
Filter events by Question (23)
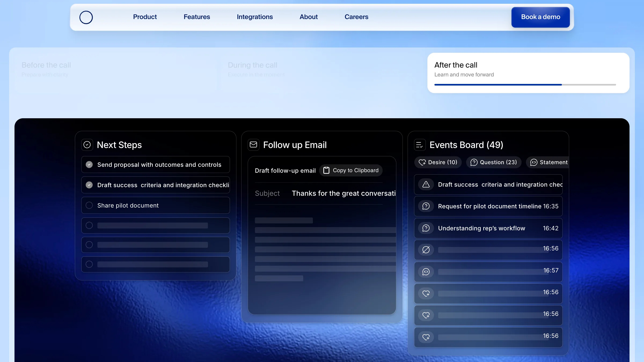(493, 162)
